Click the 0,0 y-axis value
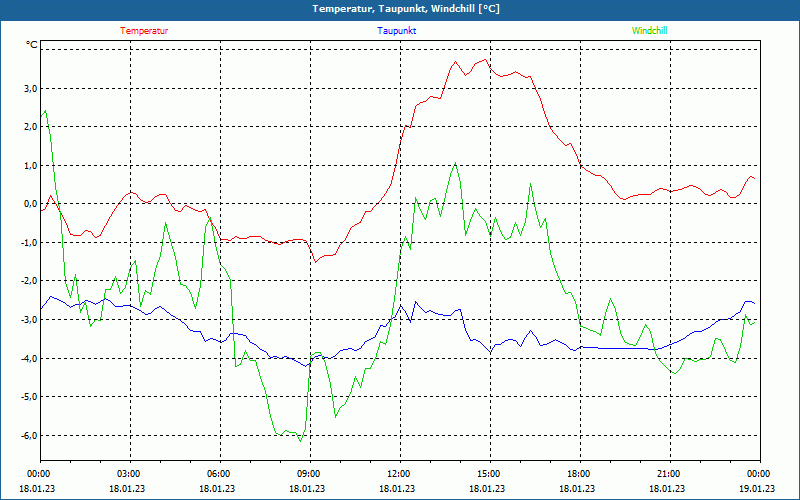The height and width of the screenshot is (500, 800). (31, 204)
